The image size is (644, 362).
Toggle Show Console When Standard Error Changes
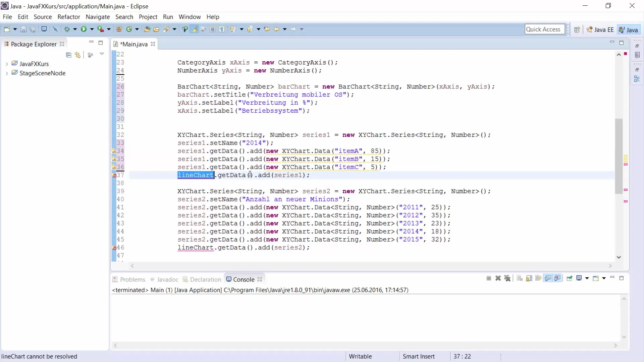click(557, 278)
